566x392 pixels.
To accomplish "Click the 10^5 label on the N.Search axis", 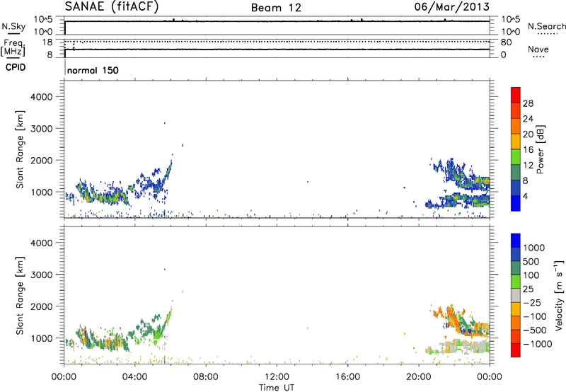I will (510, 19).
